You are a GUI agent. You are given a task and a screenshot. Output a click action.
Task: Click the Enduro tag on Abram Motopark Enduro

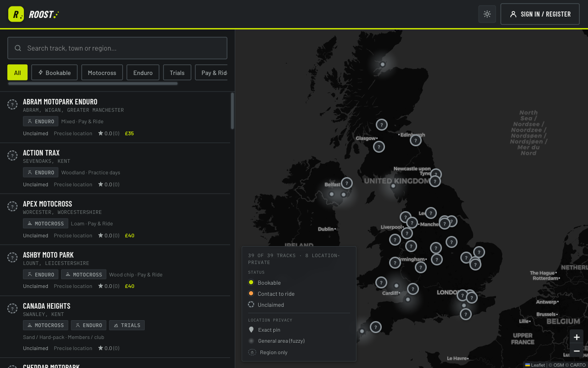click(x=40, y=121)
